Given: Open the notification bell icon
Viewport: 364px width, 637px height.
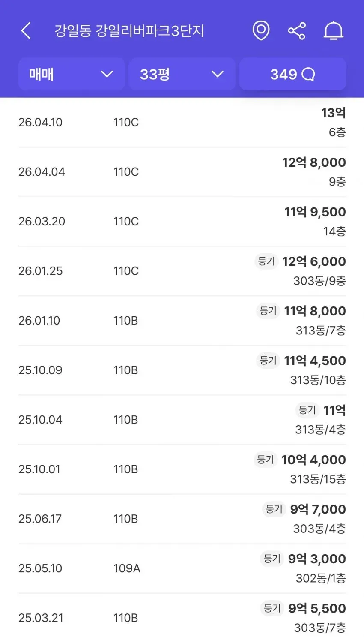Looking at the screenshot, I should point(333,31).
